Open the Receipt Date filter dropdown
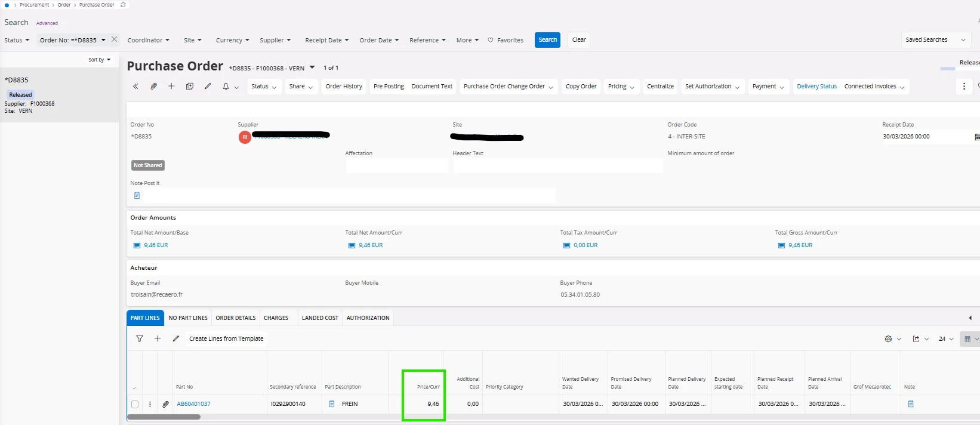The width and height of the screenshot is (980, 425). 326,40
